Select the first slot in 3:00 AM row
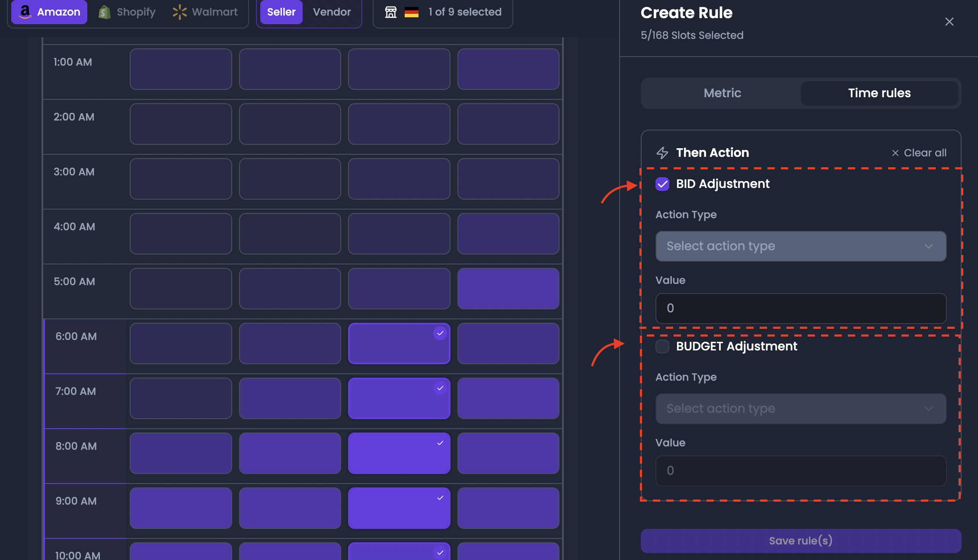The height and width of the screenshot is (560, 978). 181,179
